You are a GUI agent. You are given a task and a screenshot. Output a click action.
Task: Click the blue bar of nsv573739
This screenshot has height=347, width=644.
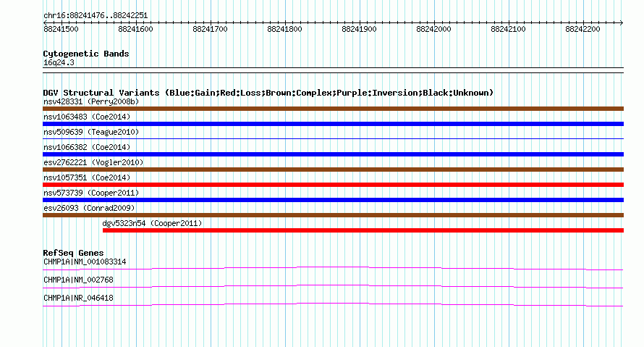coord(333,200)
